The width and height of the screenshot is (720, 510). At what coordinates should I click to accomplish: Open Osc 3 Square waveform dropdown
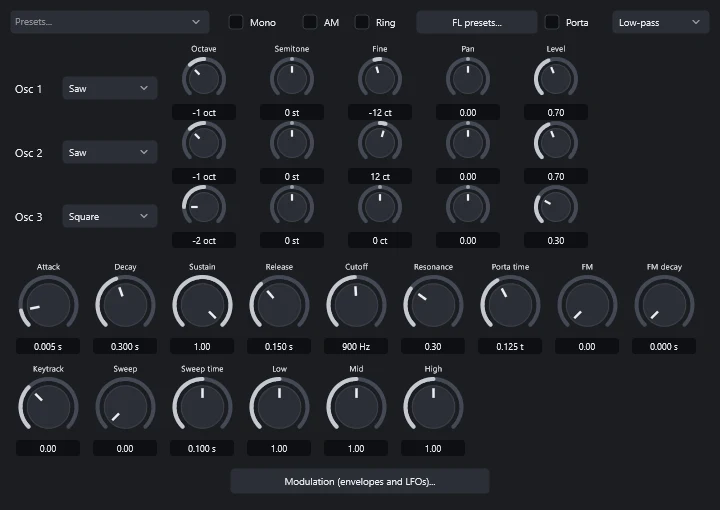pos(110,216)
